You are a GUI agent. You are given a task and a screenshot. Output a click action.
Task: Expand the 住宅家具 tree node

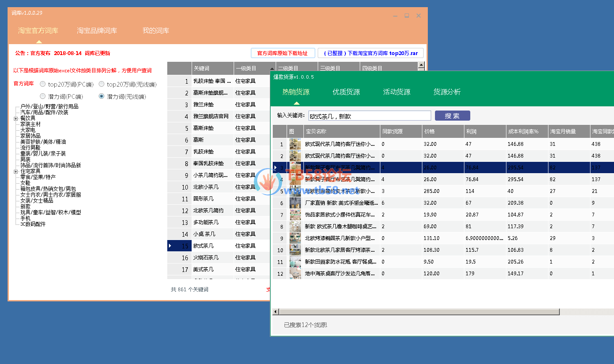pyautogui.click(x=16, y=171)
